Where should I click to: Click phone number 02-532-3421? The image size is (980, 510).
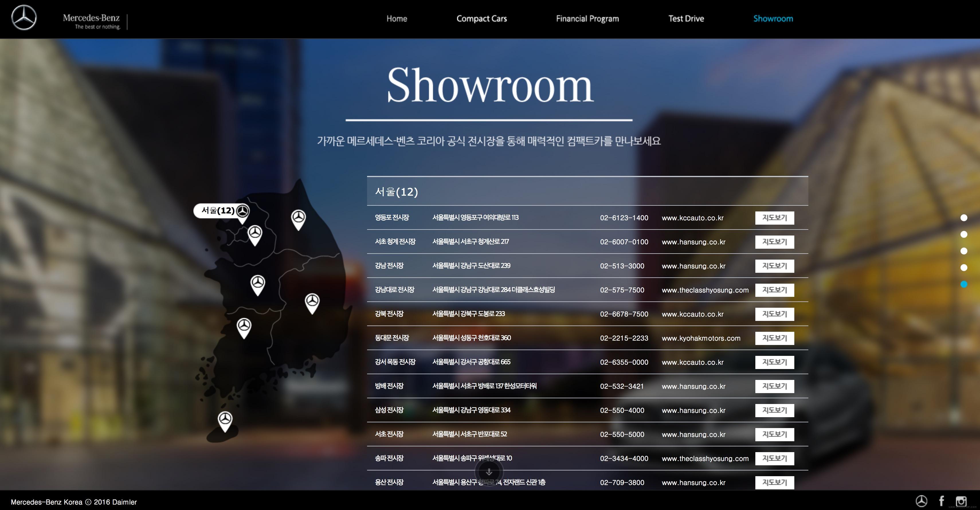[622, 387]
